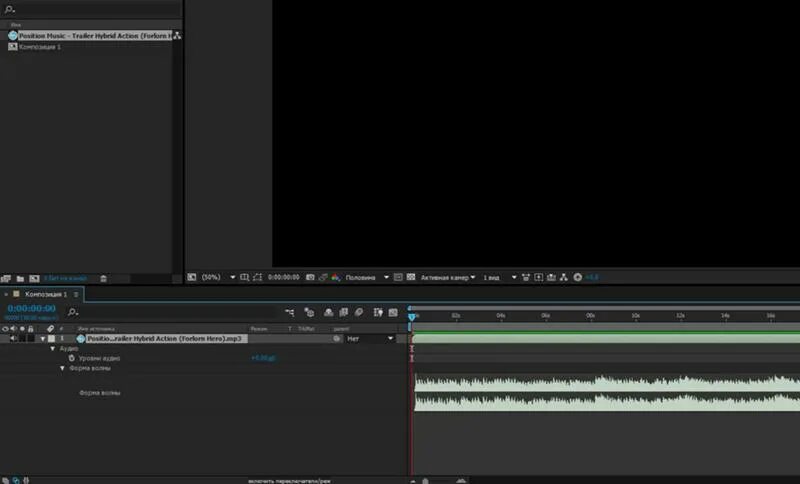Toggle the transparency grid icon
Image resolution: width=800 pixels, height=484 pixels.
coord(411,277)
